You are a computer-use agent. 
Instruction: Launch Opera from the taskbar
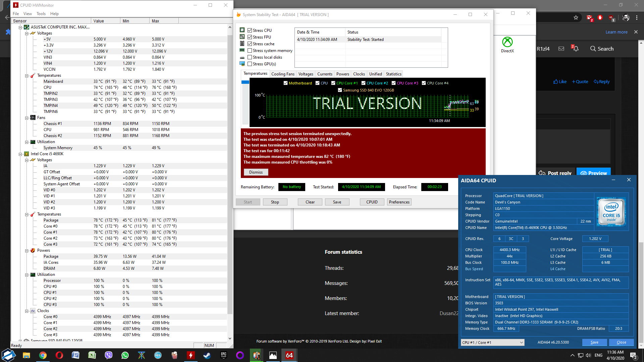(x=59, y=355)
